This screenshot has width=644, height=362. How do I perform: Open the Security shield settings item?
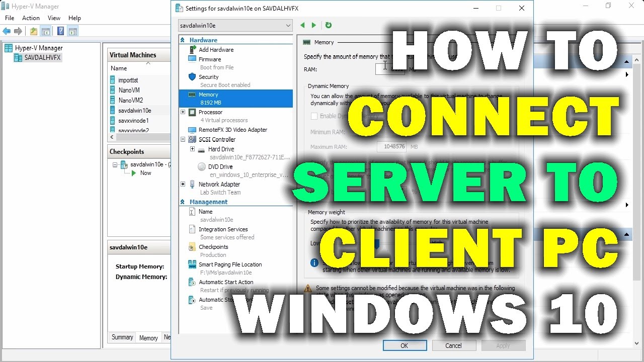pyautogui.click(x=208, y=77)
